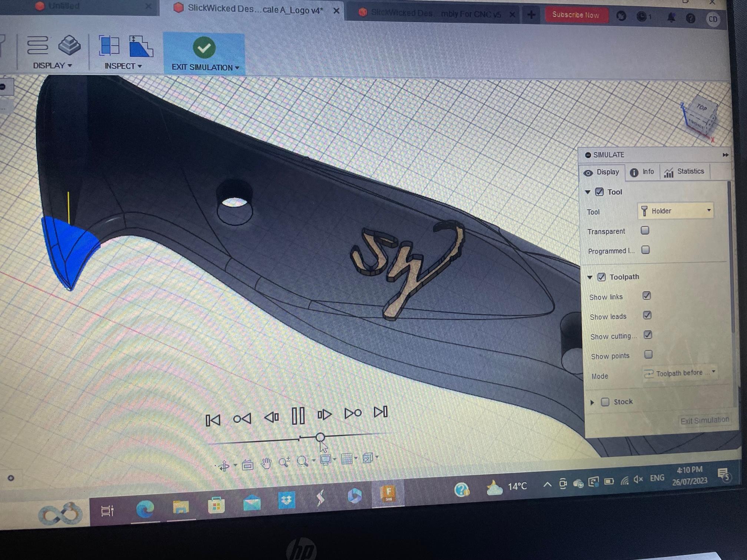Viewport: 747px width, 560px height.
Task: Open Grid and Snaps settings icon
Action: coord(347,459)
